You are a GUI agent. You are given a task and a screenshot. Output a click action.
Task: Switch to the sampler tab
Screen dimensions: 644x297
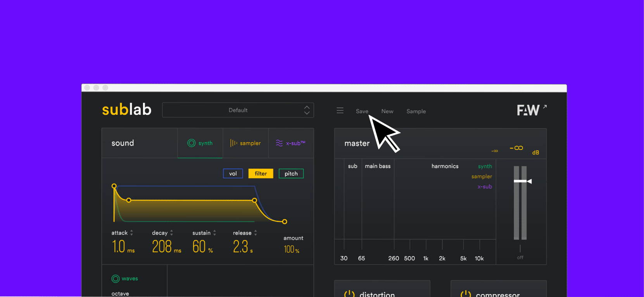[x=245, y=143]
